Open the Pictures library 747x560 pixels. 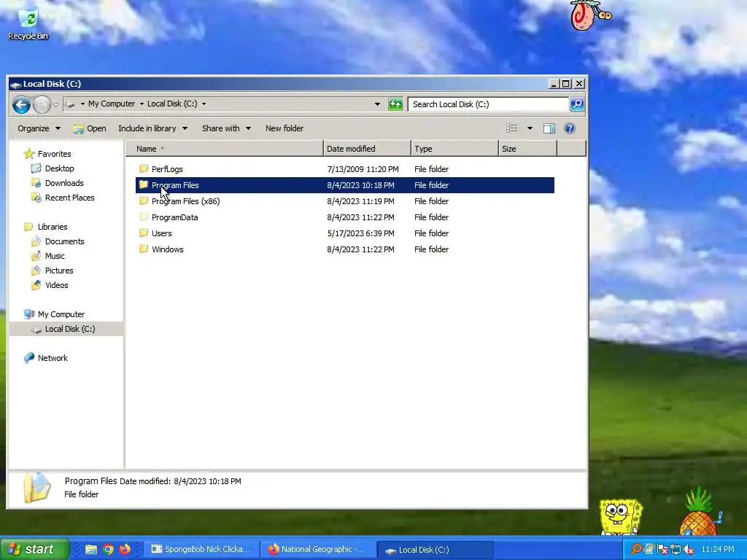[58, 271]
